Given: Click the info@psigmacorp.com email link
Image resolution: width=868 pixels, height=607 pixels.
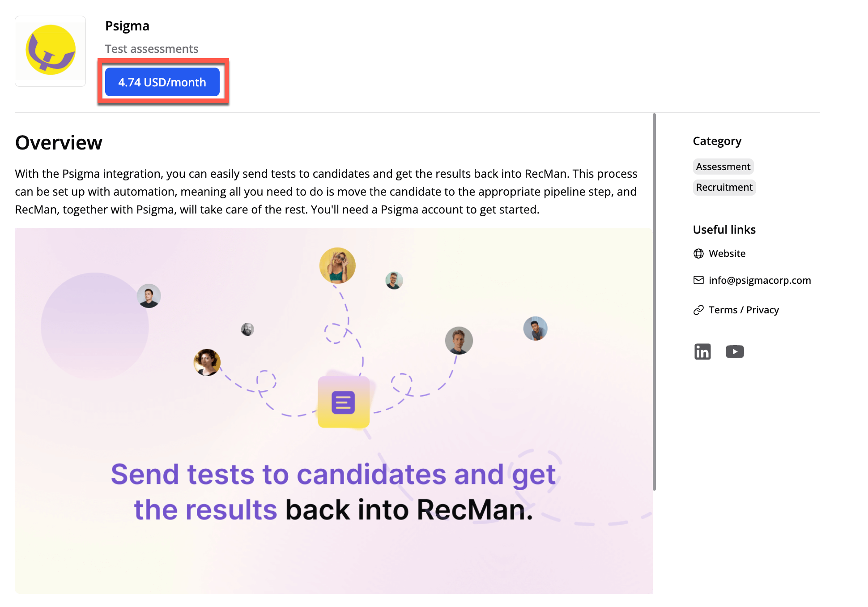Looking at the screenshot, I should (759, 280).
